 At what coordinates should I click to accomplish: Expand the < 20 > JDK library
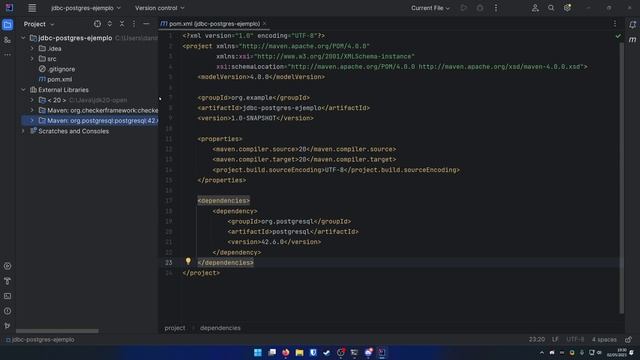click(32, 100)
